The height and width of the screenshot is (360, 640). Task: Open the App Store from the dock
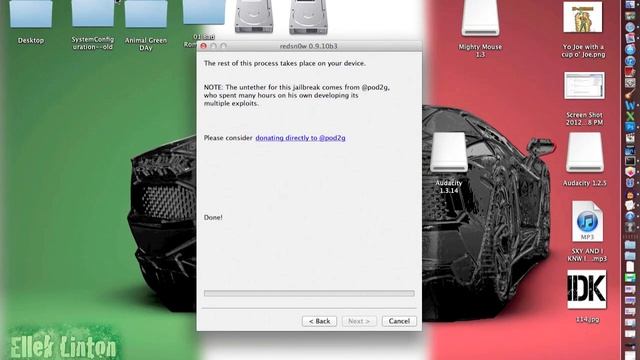(x=630, y=49)
